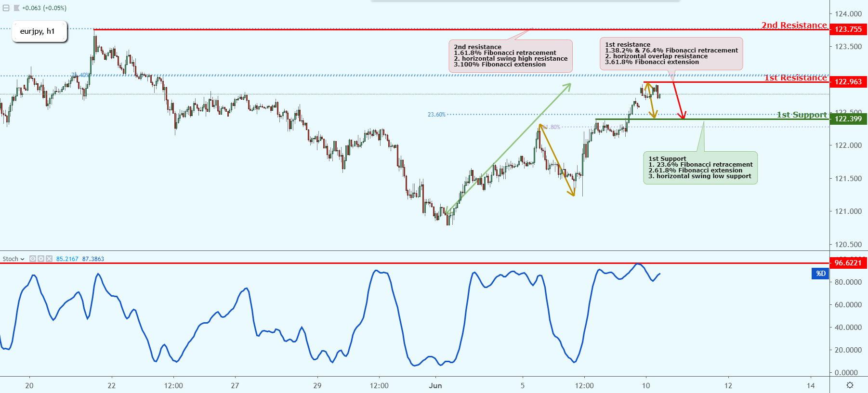Click date 14 on time axis
Image resolution: width=868 pixels, height=393 pixels.
(811, 386)
